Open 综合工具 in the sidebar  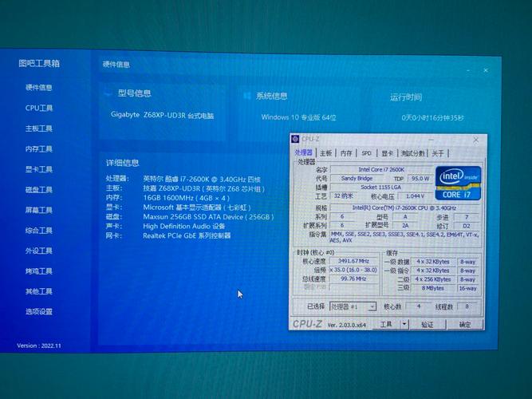(38, 231)
